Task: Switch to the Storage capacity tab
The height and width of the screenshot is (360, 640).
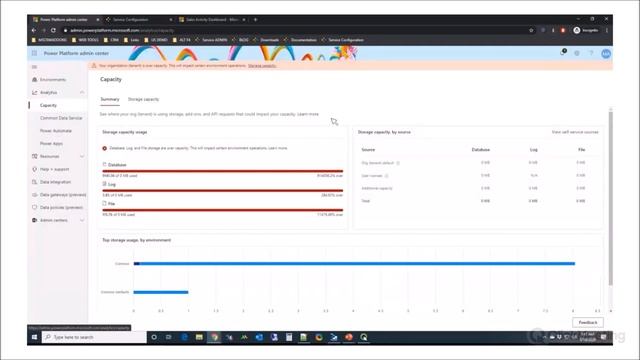Action: [x=143, y=99]
